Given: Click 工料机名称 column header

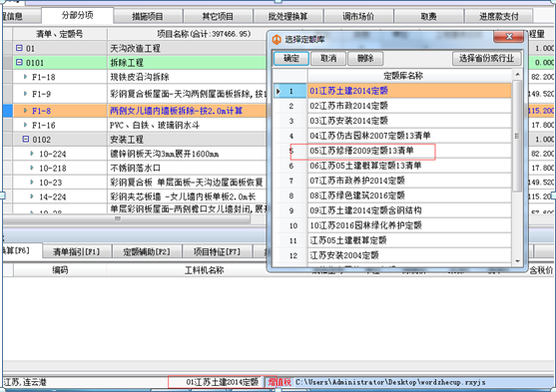Looking at the screenshot, I should point(204,270).
